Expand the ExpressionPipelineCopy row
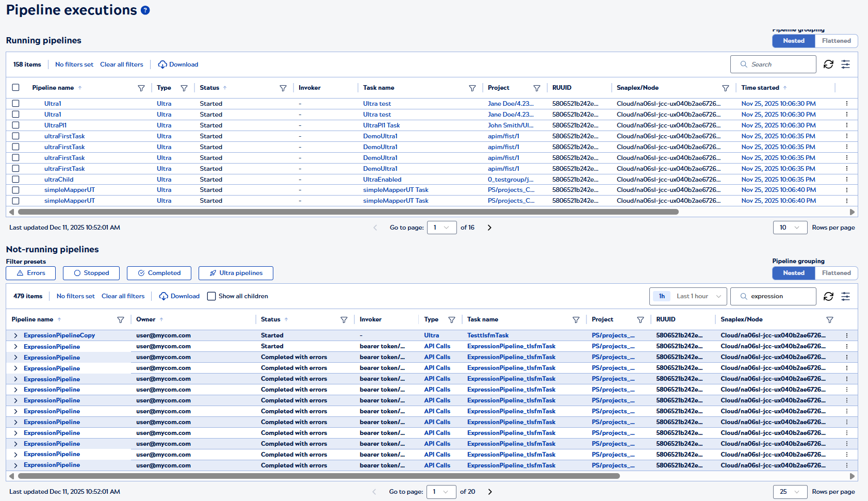868x501 pixels. [15, 335]
